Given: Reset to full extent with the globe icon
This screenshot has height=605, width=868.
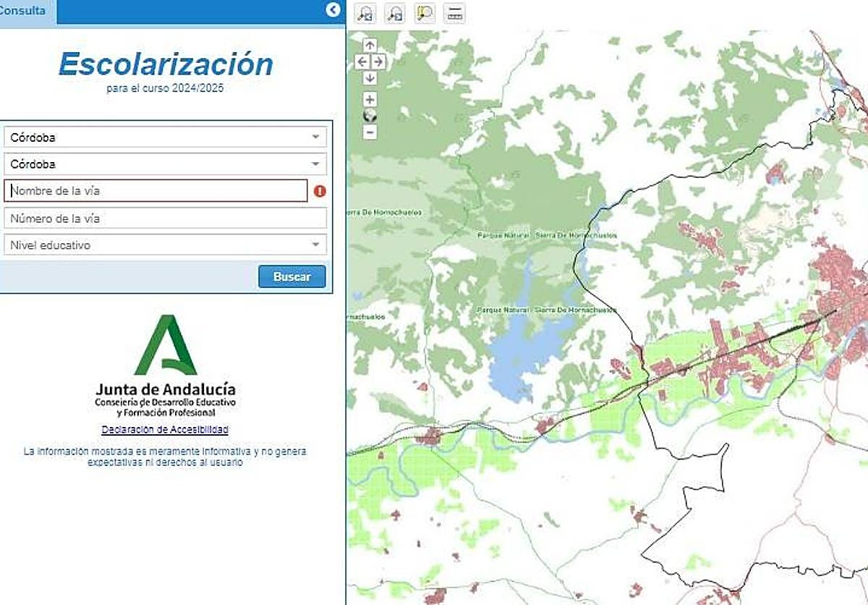Looking at the screenshot, I should coord(370,114).
